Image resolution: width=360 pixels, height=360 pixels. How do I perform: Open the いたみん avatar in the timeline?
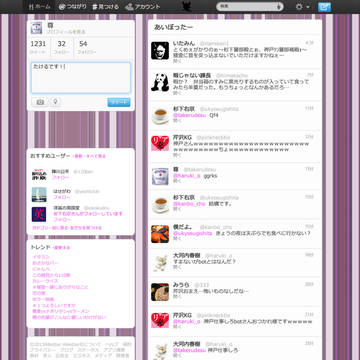click(x=160, y=51)
